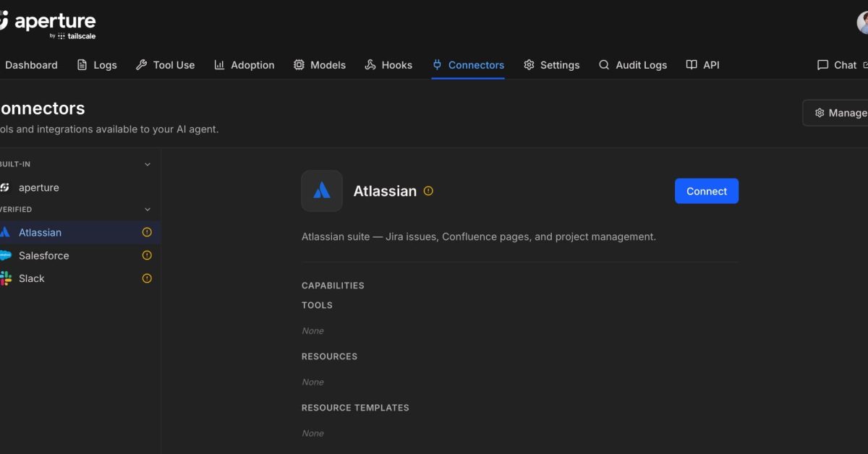Screen dimensions: 868x454
Task: Collapse the Built-in section chevron
Action: pyautogui.click(x=148, y=164)
